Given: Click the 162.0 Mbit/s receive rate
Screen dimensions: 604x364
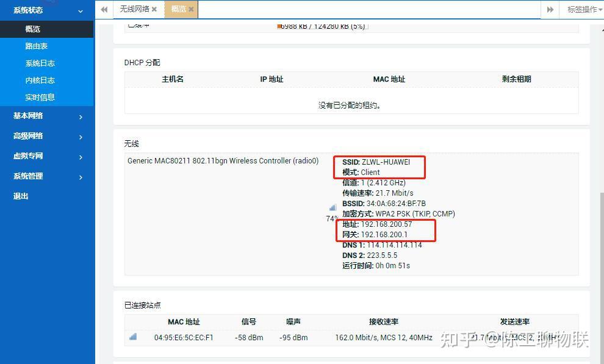Looking at the screenshot, I should coord(384,337).
